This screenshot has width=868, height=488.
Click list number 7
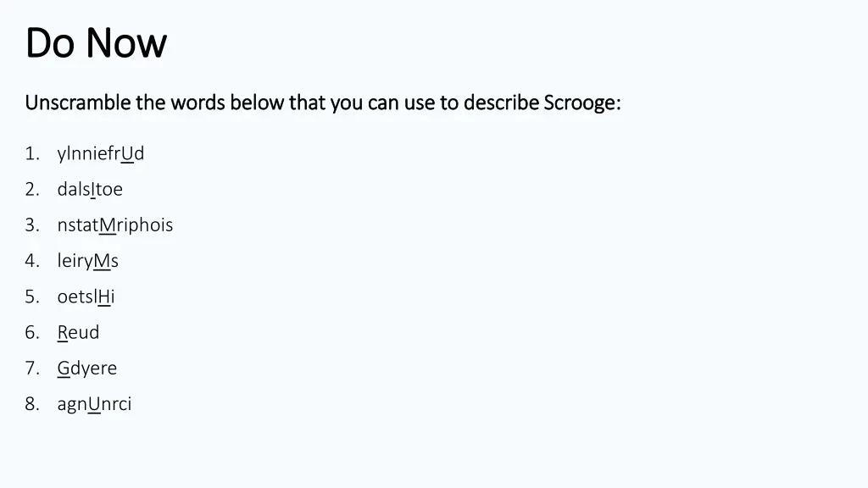tap(32, 368)
